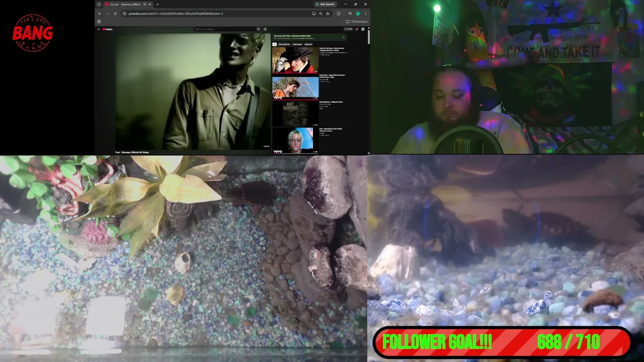Screen dimensions: 644x362
Task: Open the apps grid in bookmarks bar
Action: point(99,22)
